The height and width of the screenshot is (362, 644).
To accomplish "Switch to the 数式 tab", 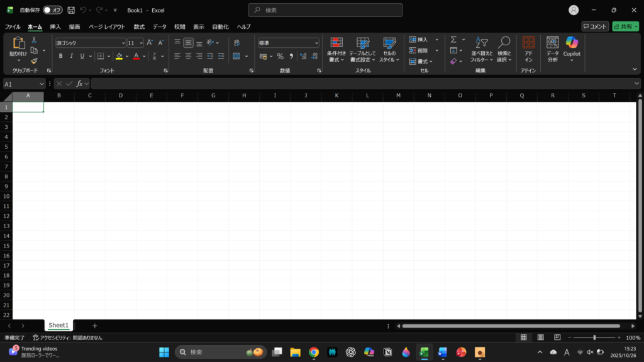I will (x=139, y=27).
